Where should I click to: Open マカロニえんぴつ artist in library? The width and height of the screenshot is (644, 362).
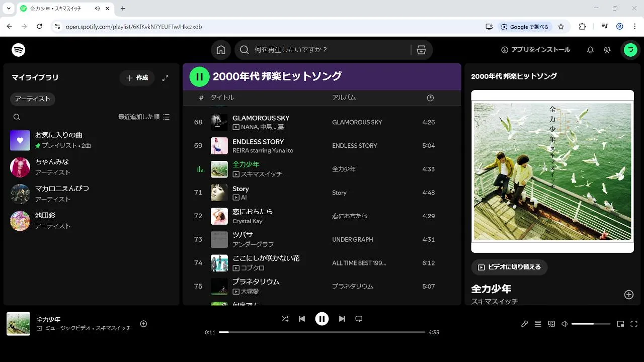92,194
